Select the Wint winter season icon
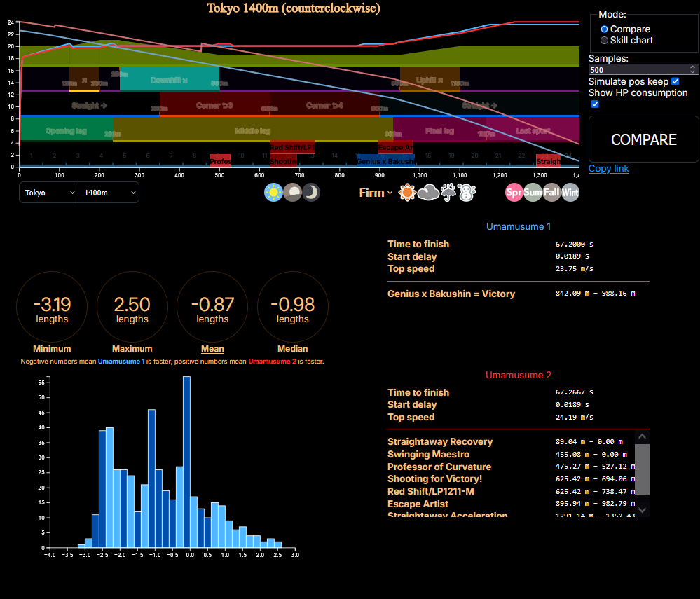Screen dimensions: 700x599 point(570,193)
